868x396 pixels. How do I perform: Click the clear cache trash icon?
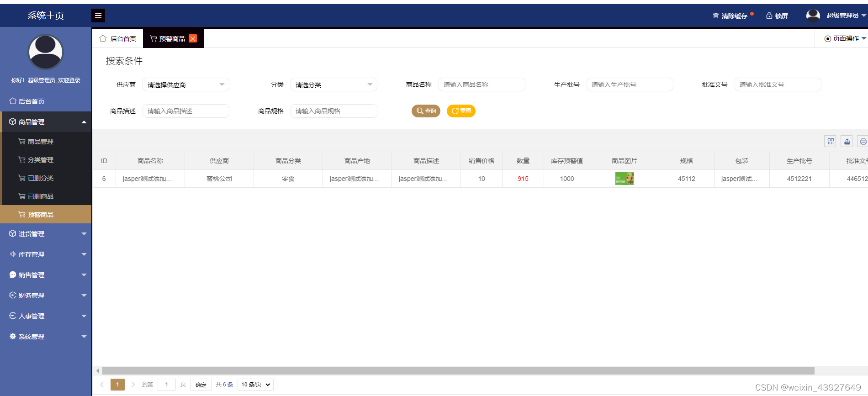[715, 16]
